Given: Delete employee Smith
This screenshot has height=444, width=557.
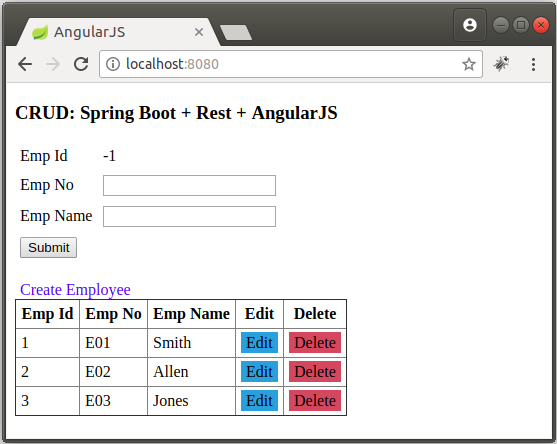Looking at the screenshot, I should tap(315, 343).
